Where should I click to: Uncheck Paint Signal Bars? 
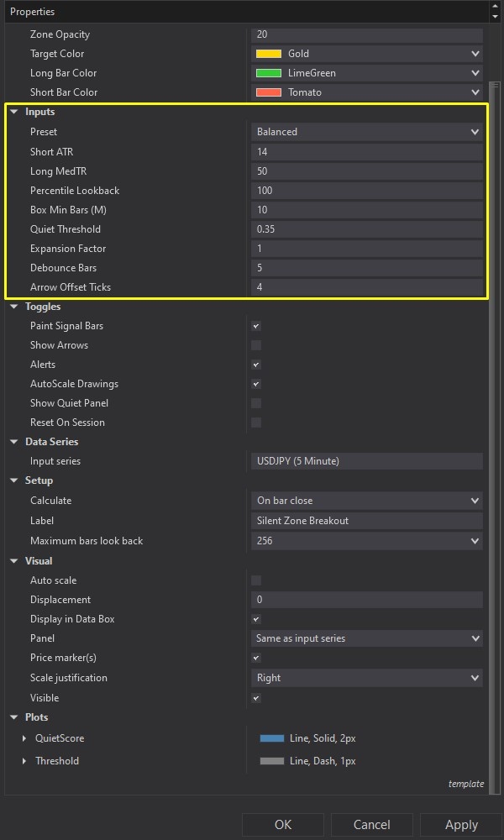tap(255, 326)
